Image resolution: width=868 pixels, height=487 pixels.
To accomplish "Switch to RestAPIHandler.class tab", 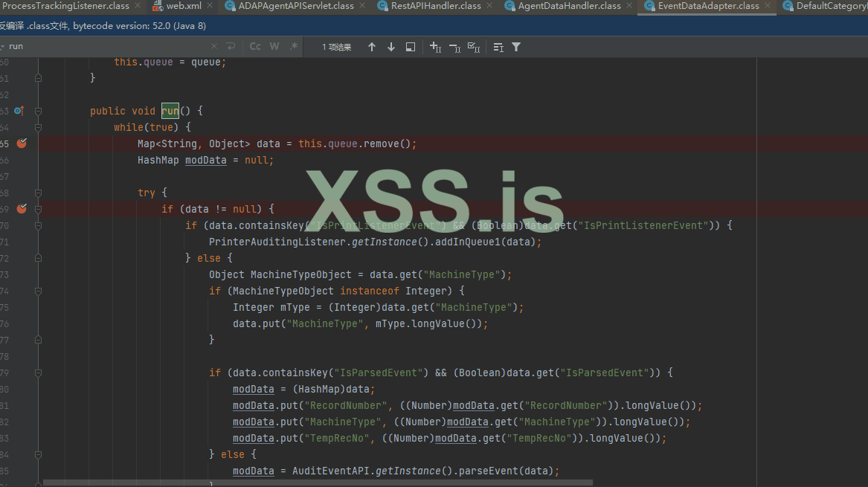I will [435, 6].
